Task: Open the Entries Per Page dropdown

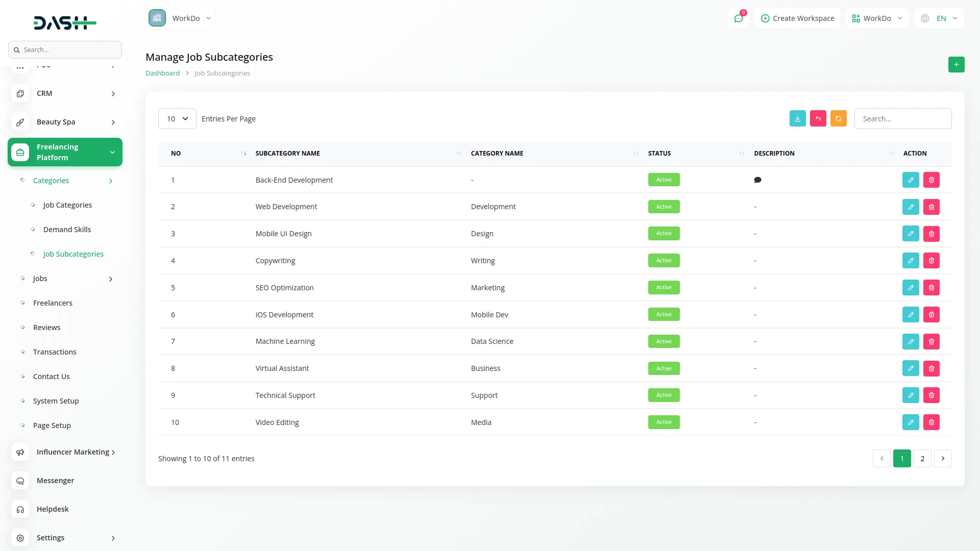Action: coord(177,118)
